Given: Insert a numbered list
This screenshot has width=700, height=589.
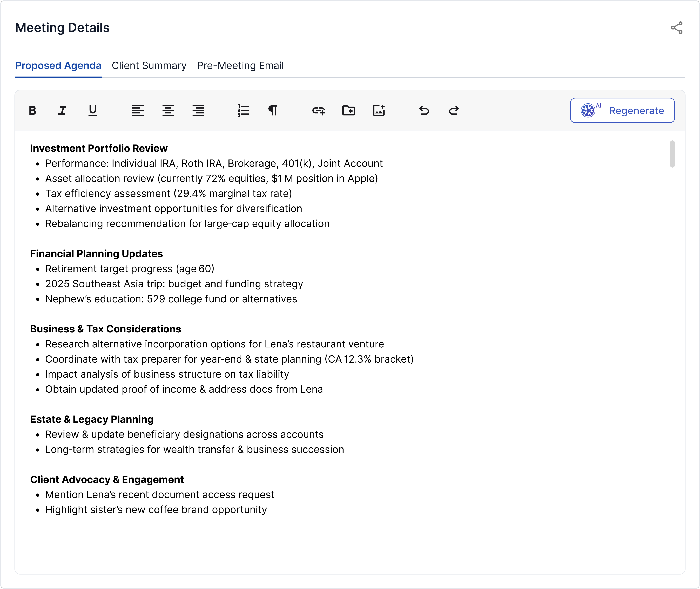Looking at the screenshot, I should click(243, 111).
